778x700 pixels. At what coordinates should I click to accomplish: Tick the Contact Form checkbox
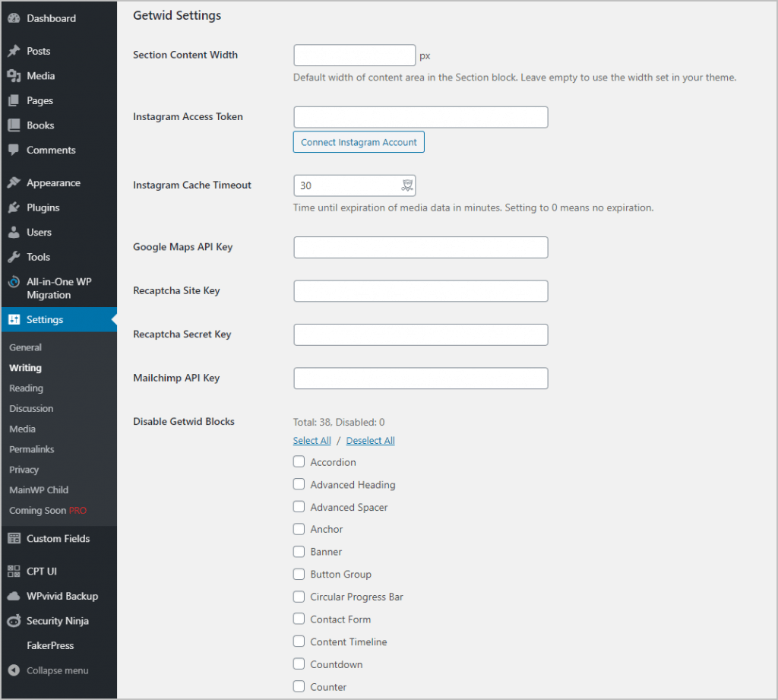299,619
